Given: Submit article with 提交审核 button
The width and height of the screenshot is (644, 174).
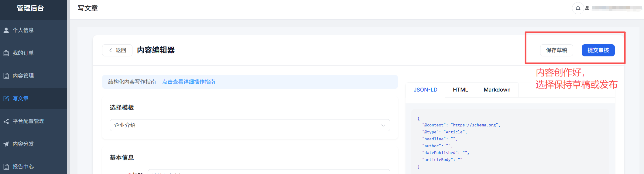Looking at the screenshot, I should pyautogui.click(x=598, y=50).
